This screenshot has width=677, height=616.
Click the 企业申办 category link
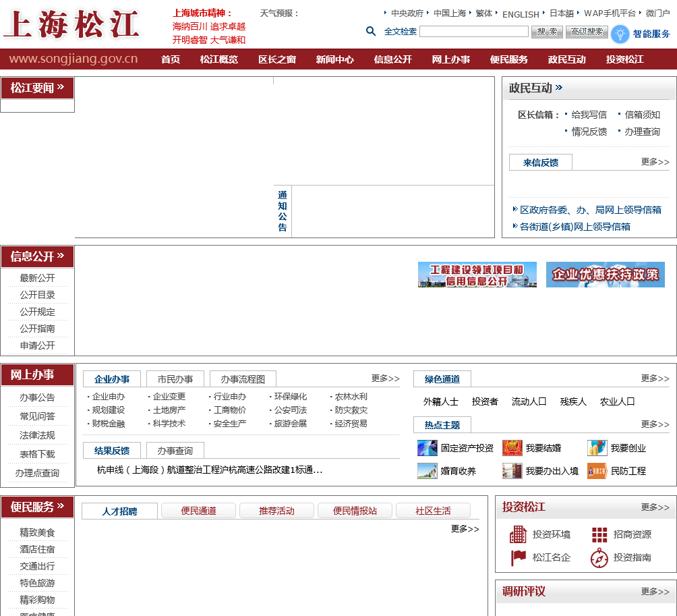(x=109, y=397)
